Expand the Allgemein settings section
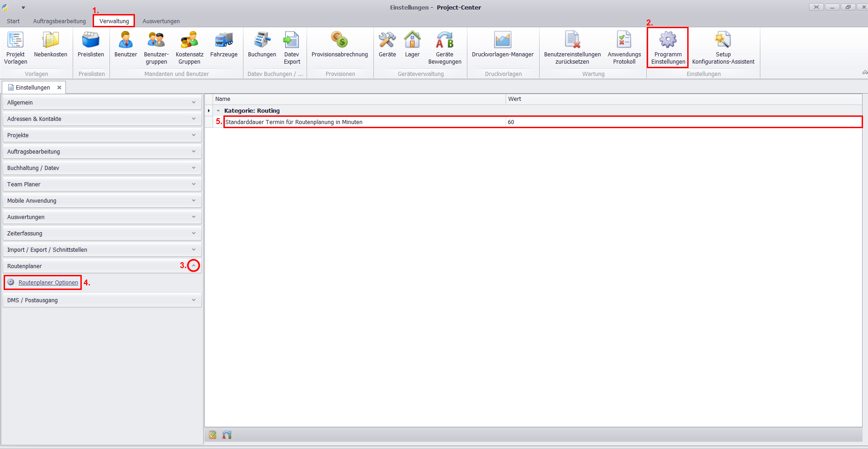The width and height of the screenshot is (868, 449). (193, 103)
